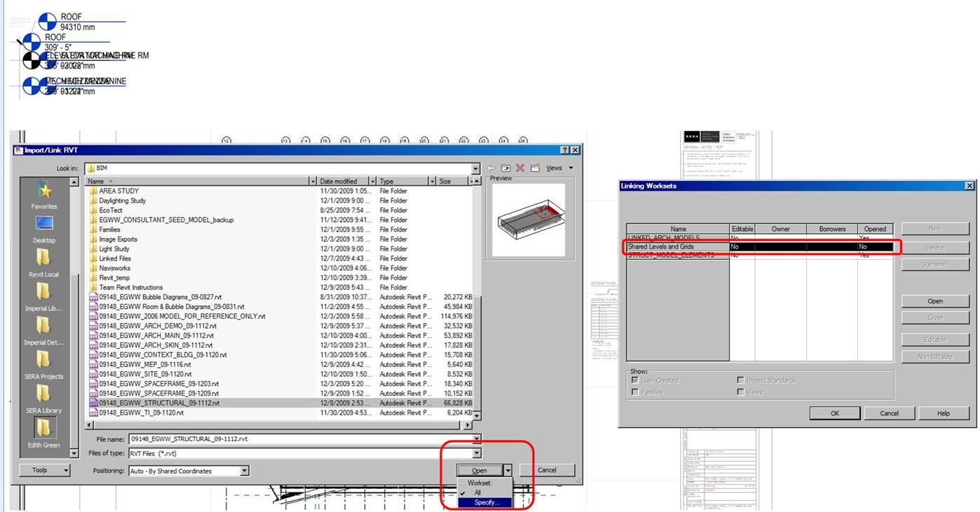This screenshot has width=980, height=512.
Task: Sort files by the Size column header
Action: click(x=452, y=181)
